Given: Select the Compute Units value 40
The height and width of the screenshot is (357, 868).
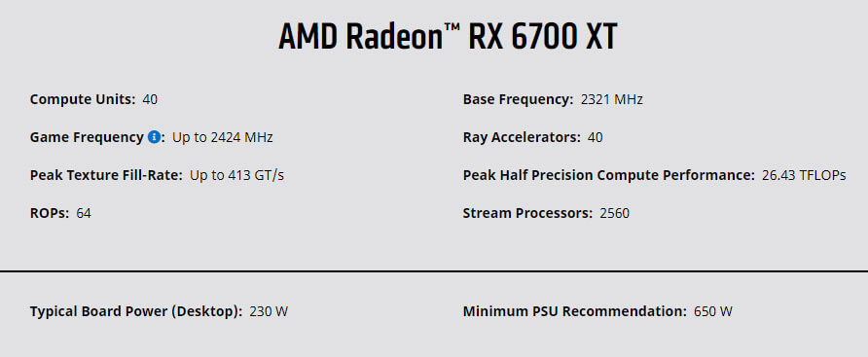Looking at the screenshot, I should tap(150, 99).
